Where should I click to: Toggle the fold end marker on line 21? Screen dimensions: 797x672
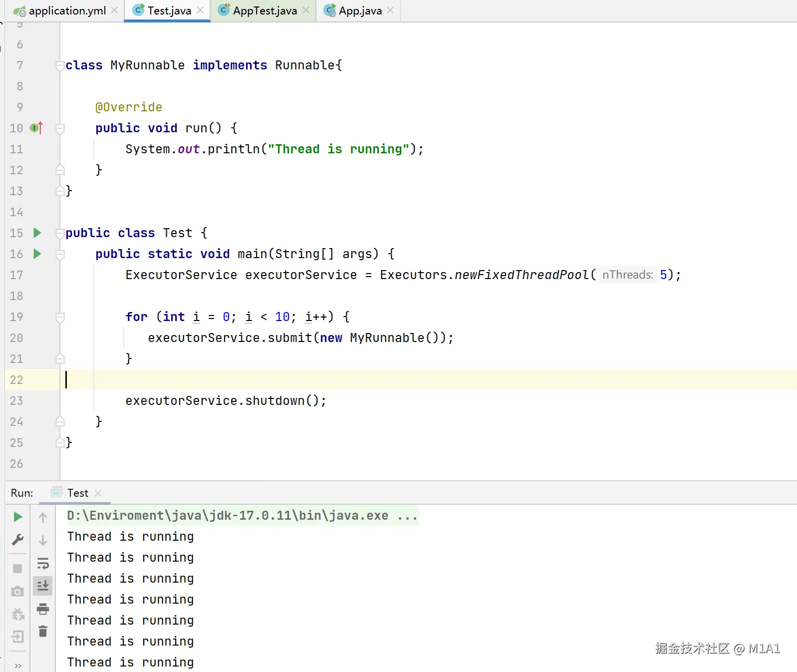coord(60,359)
